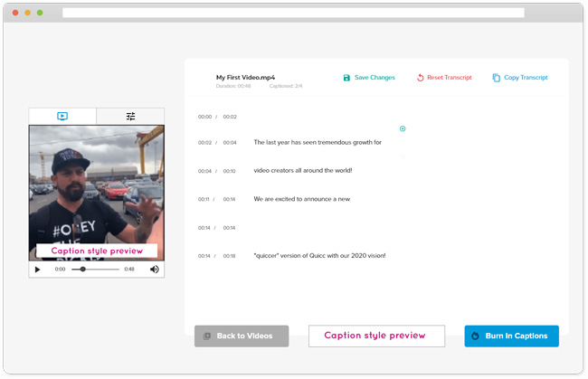
Task: Play the video preview
Action: pos(37,270)
